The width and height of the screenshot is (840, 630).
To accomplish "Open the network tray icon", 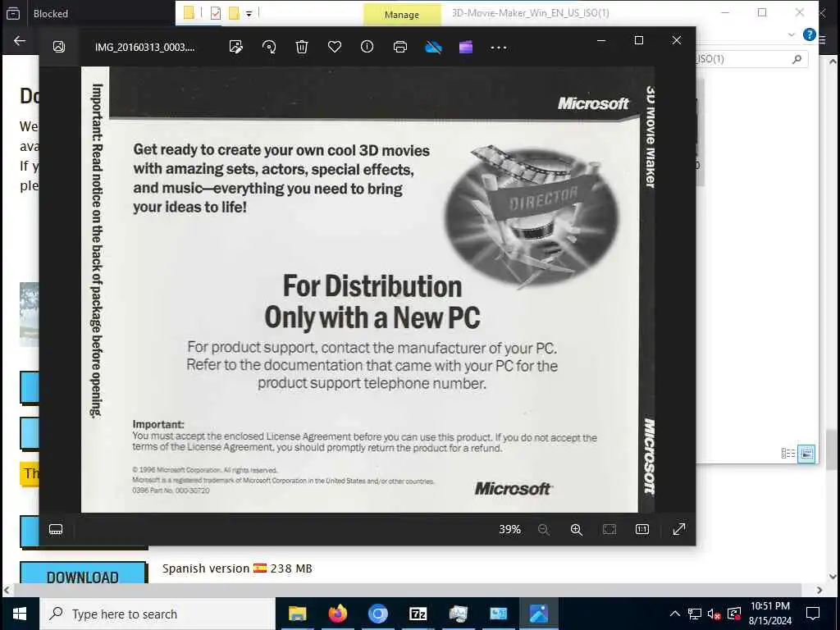I will pyautogui.click(x=694, y=614).
